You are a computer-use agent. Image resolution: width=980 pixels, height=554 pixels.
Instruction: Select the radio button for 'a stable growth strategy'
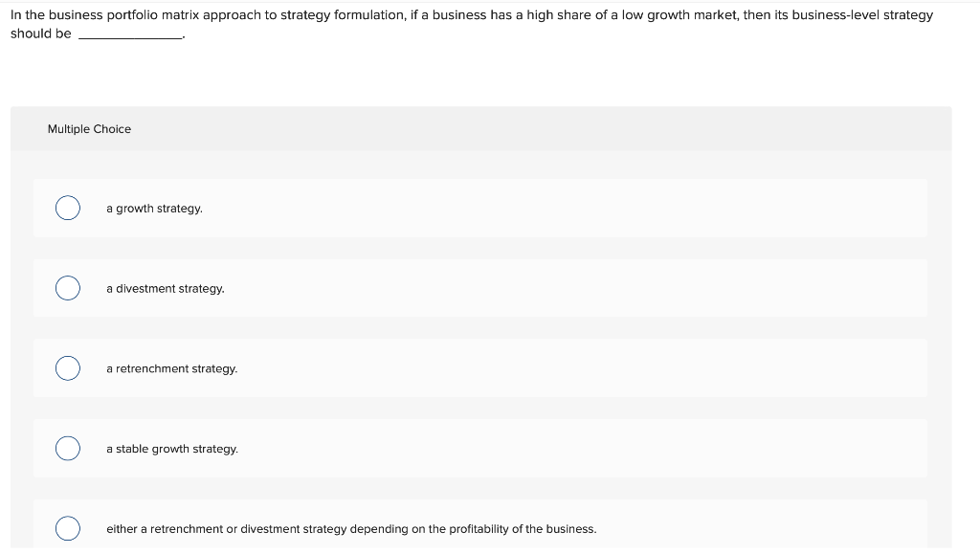(x=67, y=448)
